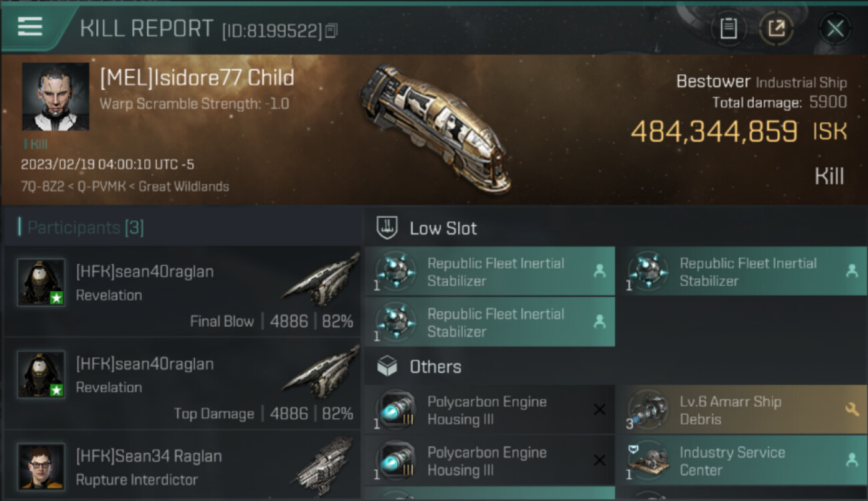Image resolution: width=868 pixels, height=501 pixels.
Task: Copy the kill report ID
Action: pos(332,31)
